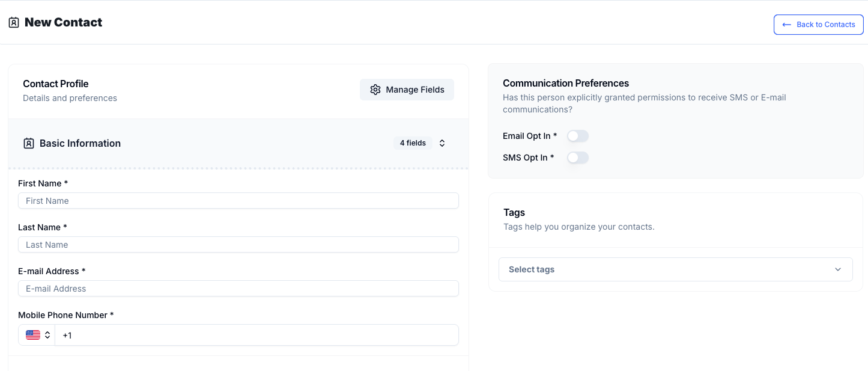Click the Contact Profile heading
The width and height of the screenshot is (868, 371).
click(x=56, y=84)
